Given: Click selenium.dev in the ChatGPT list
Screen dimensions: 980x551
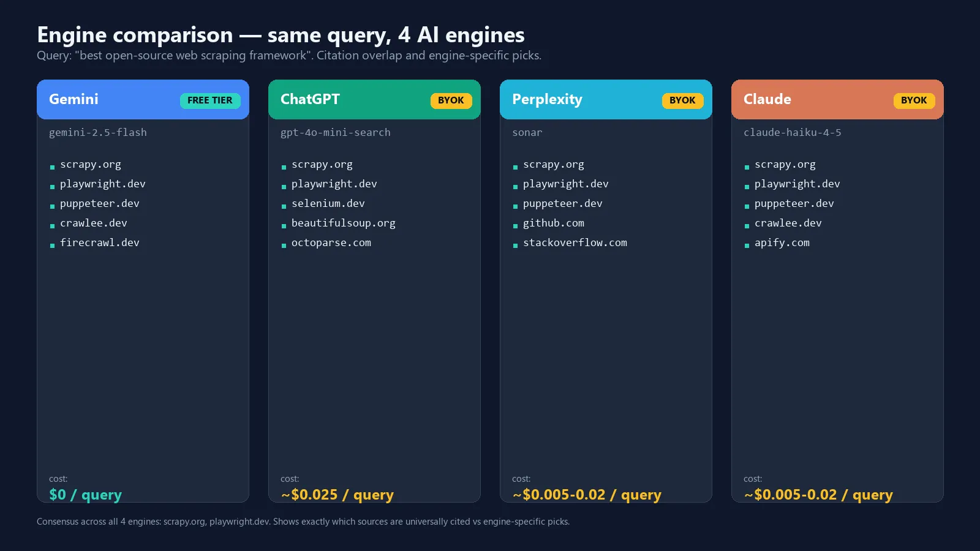Looking at the screenshot, I should [328, 203].
